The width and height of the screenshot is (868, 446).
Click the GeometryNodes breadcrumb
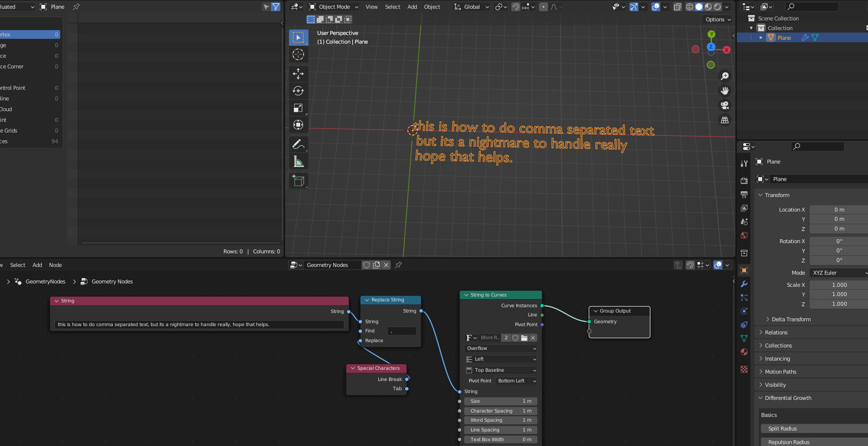45,281
